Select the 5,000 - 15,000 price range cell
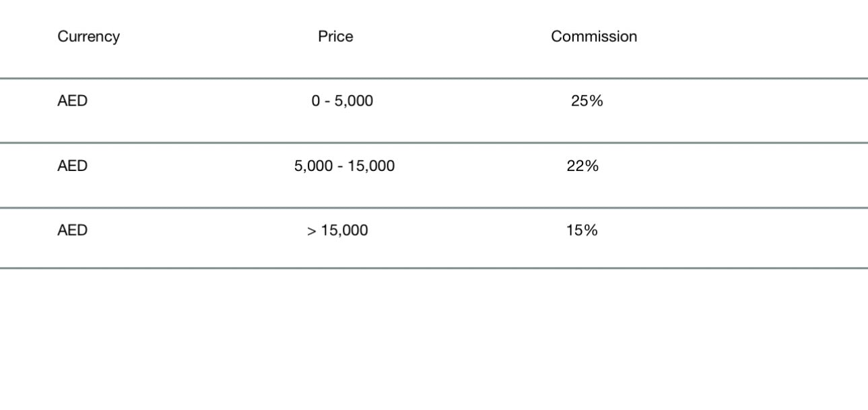This screenshot has width=868, height=410. (x=344, y=166)
